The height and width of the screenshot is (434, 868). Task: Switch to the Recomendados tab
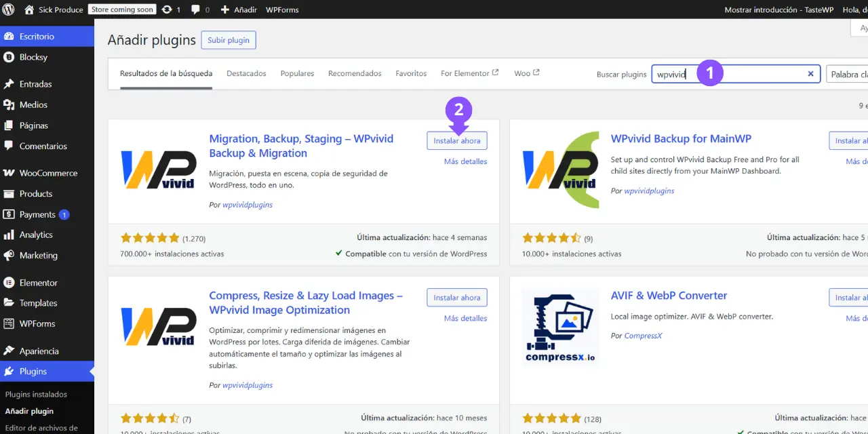(355, 73)
